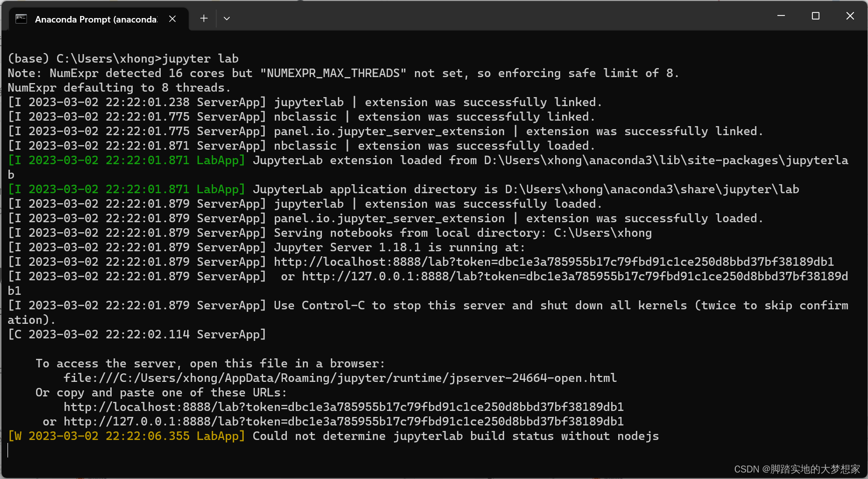Click the 22:22:01.775 nbclassic successfully linked line
Screen dimensions: 868x479
click(301, 117)
